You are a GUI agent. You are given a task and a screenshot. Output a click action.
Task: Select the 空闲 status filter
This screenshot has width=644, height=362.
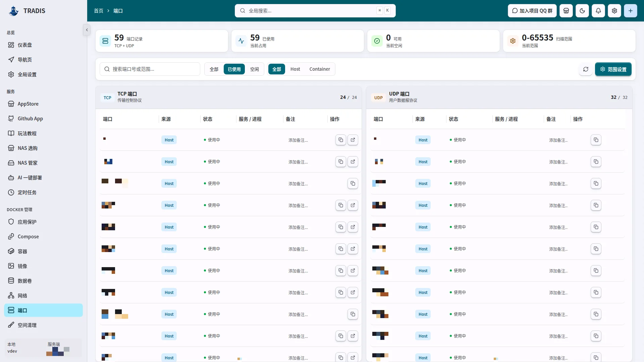tap(255, 69)
